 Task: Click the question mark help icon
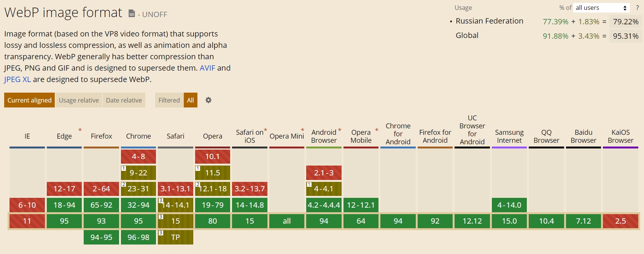637,8
